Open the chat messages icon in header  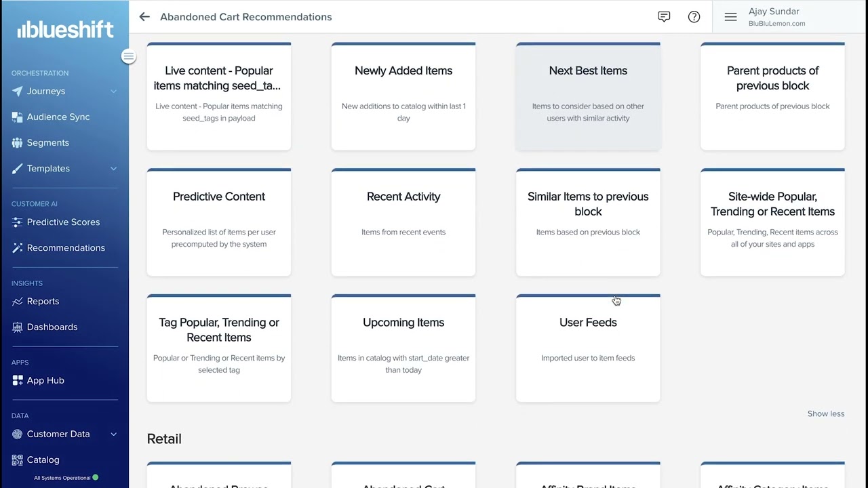pos(664,17)
